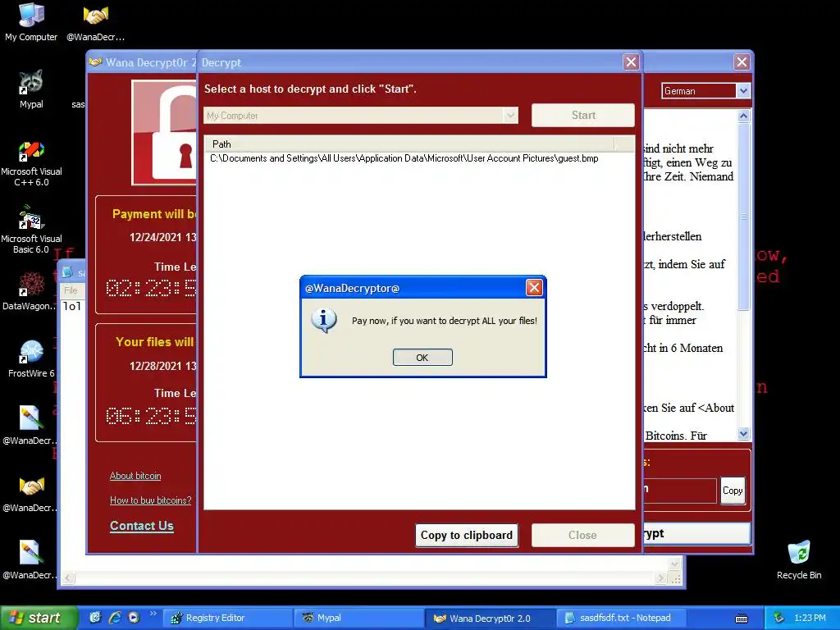Viewport: 840px width, 630px height.
Task: Click Copy button next to bitcoin address
Action: coord(733,491)
